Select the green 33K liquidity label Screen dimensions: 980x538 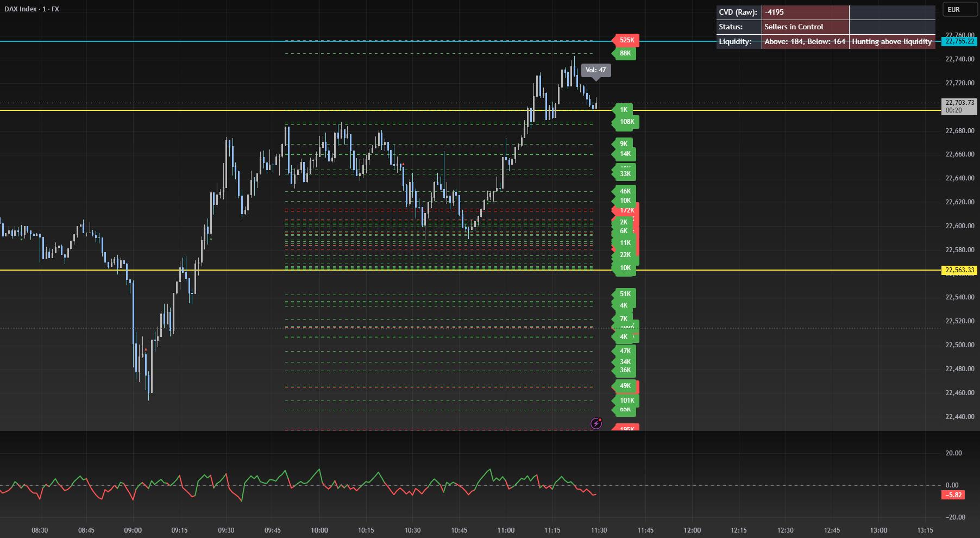(x=625, y=174)
